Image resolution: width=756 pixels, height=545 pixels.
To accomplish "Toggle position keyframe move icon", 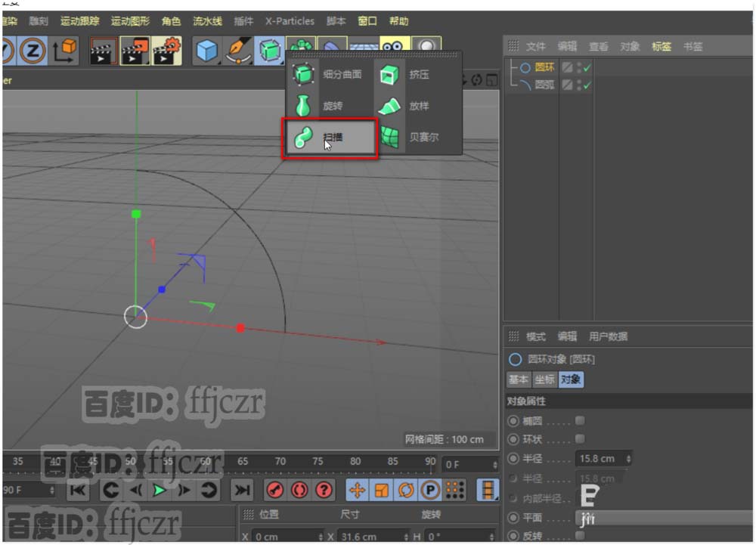I will [357, 491].
